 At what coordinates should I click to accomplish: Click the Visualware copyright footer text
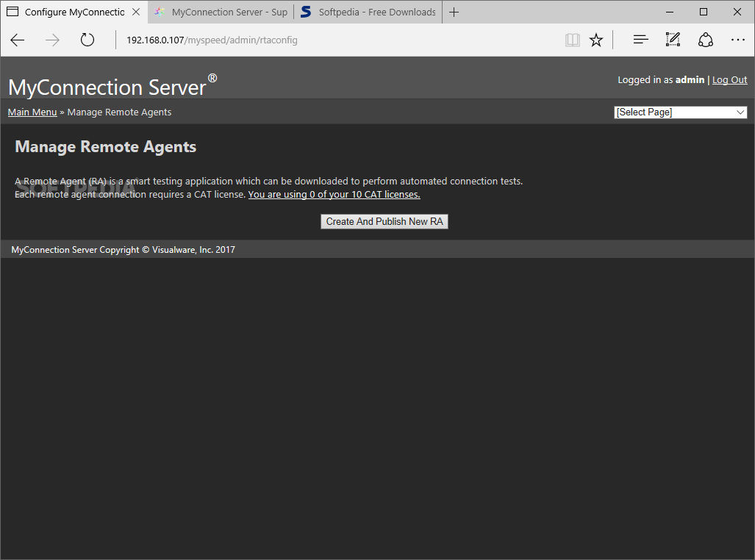pyautogui.click(x=124, y=250)
